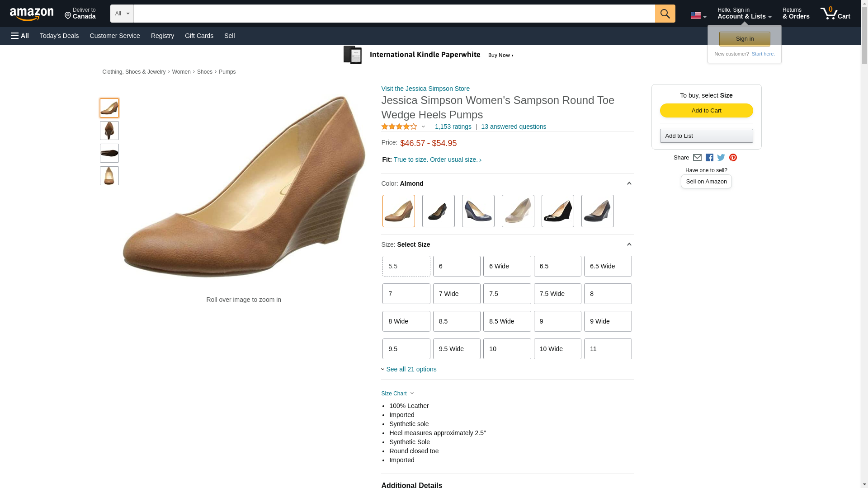This screenshot has width=868, height=488.
Task: Open the Amazon logo home link
Action: click(x=32, y=14)
